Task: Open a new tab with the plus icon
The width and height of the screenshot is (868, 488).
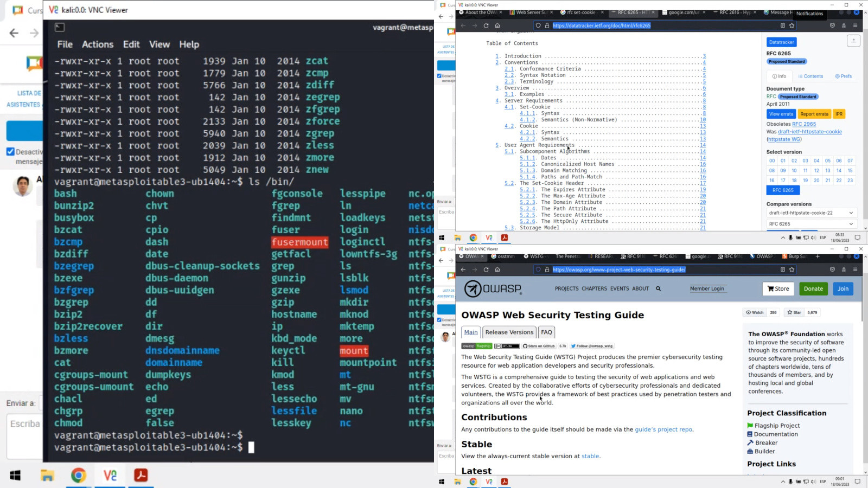Action: click(x=818, y=256)
